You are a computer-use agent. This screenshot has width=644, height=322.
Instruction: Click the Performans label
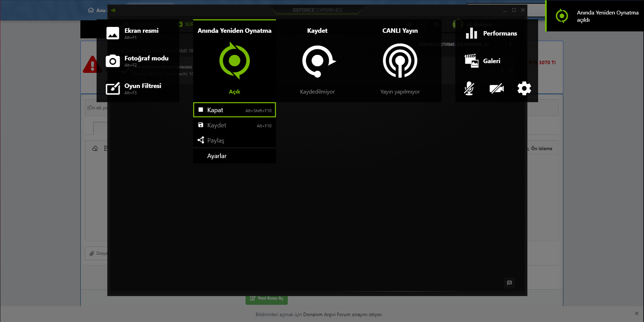500,33
